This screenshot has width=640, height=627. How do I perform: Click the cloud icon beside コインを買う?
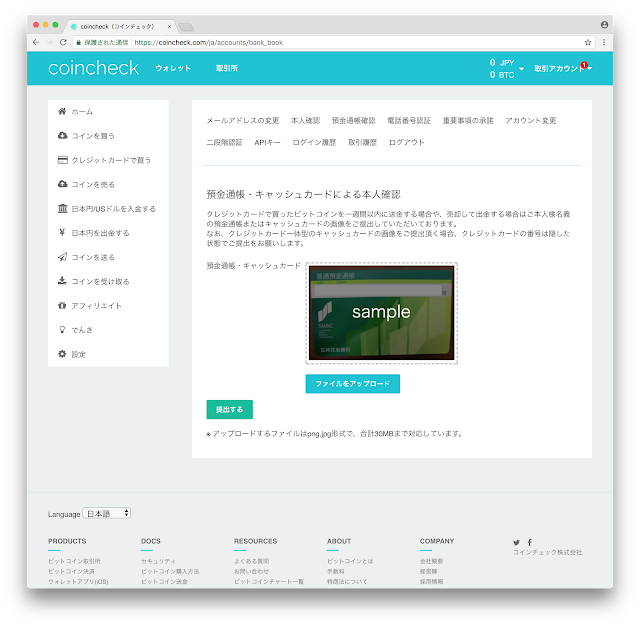click(62, 136)
